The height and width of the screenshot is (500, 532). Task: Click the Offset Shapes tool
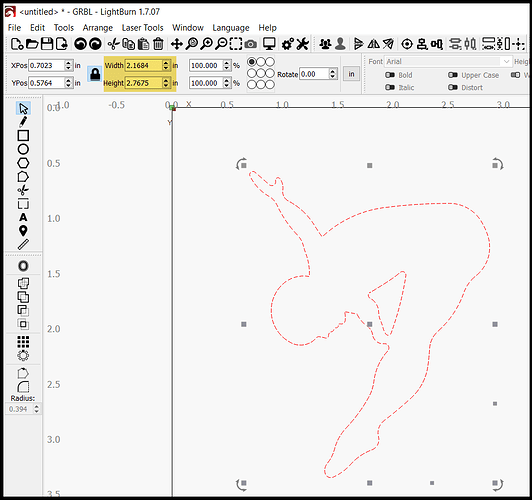23,266
